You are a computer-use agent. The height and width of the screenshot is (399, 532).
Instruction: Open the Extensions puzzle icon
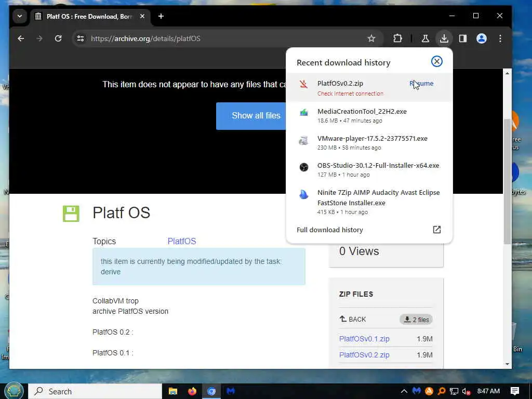(x=397, y=38)
